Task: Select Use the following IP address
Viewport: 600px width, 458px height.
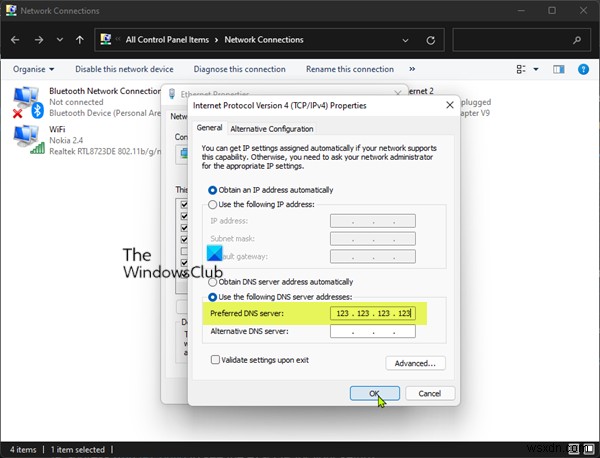Action: coord(212,205)
